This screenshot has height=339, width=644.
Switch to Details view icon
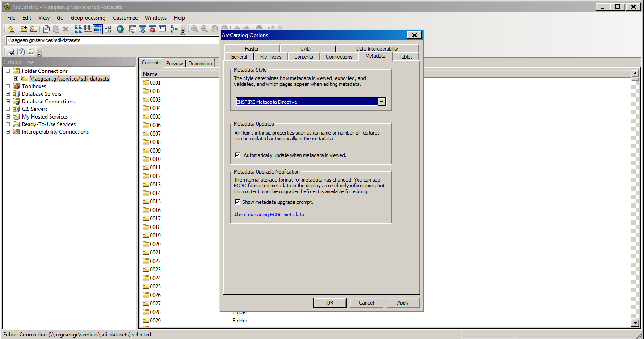tap(98, 29)
